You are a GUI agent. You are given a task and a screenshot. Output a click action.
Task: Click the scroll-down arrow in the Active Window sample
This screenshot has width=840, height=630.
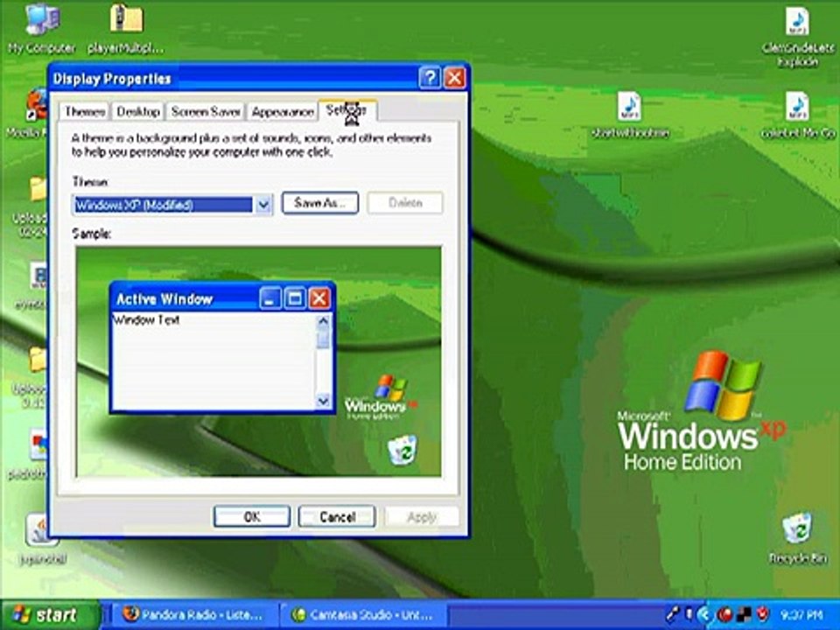(x=323, y=400)
